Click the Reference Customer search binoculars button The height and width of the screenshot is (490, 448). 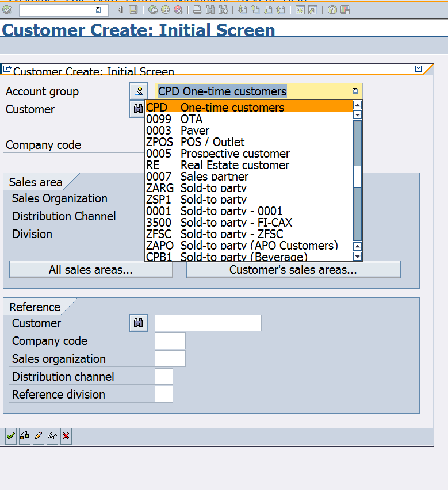click(139, 323)
